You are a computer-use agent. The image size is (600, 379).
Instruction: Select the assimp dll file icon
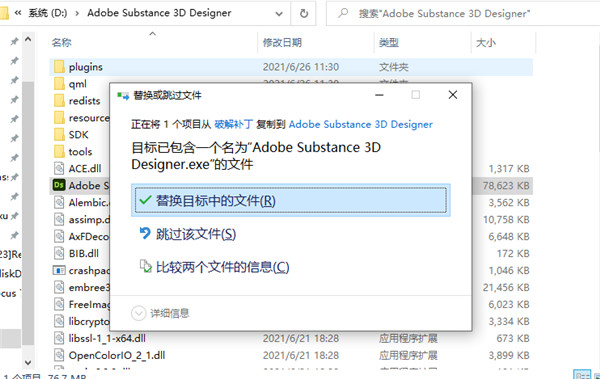point(59,219)
